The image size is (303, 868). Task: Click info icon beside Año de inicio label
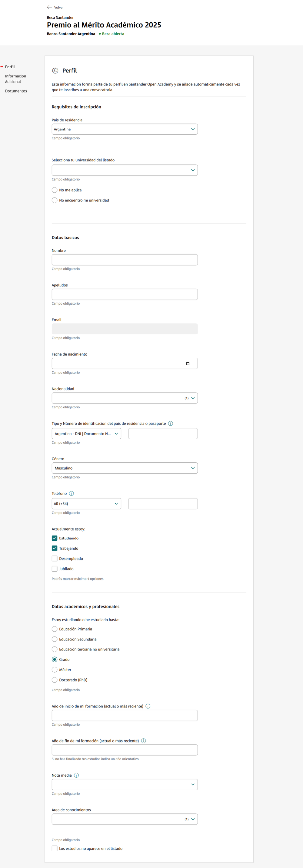(148, 706)
